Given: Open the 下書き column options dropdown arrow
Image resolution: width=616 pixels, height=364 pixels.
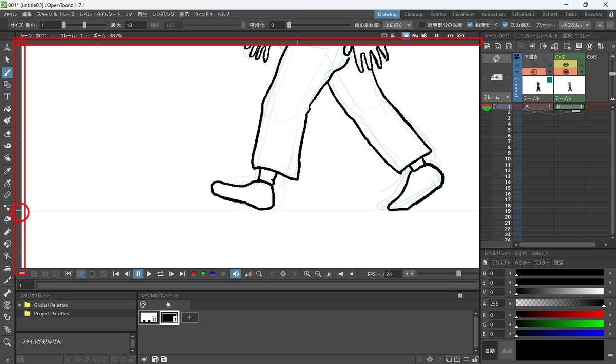Looking at the screenshot, I should (550, 72).
